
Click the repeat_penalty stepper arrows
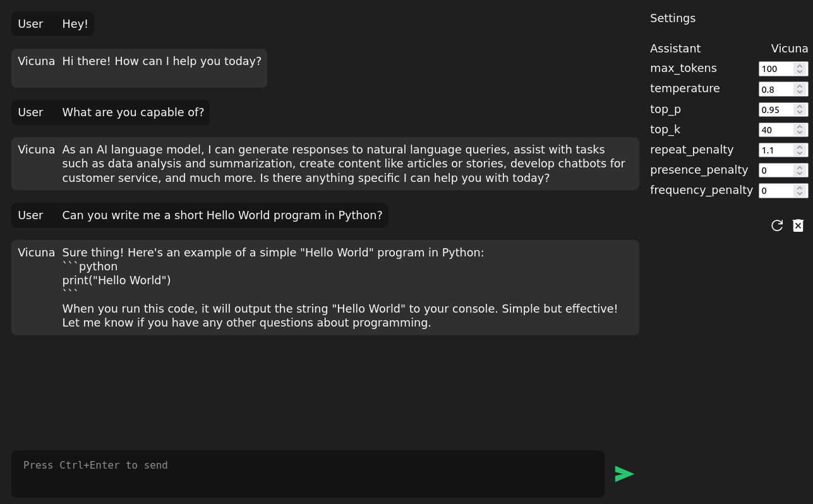click(800, 150)
